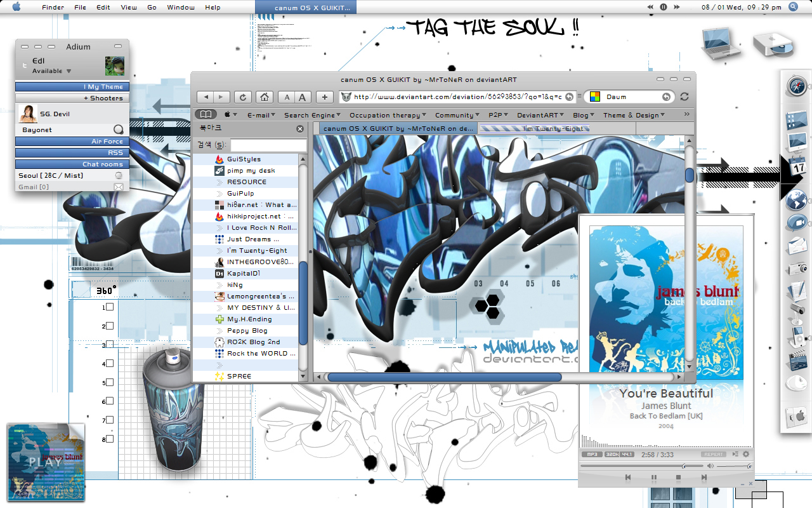
Task: Collapse the Shooters group in Adium
Action: (72, 98)
